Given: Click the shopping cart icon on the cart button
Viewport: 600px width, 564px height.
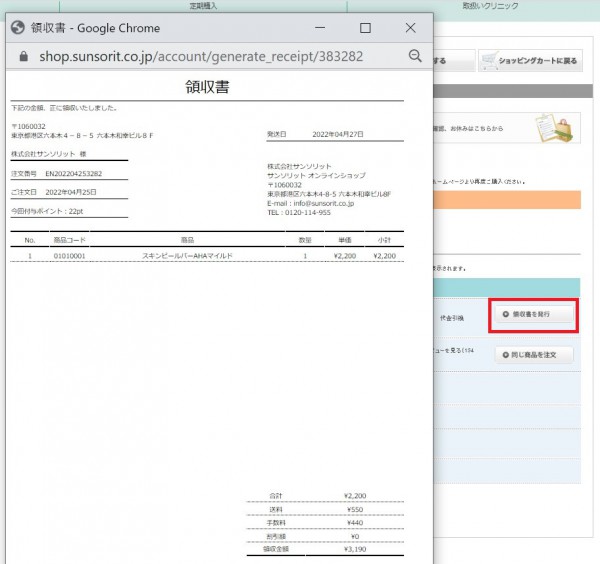Looking at the screenshot, I should [x=489, y=60].
